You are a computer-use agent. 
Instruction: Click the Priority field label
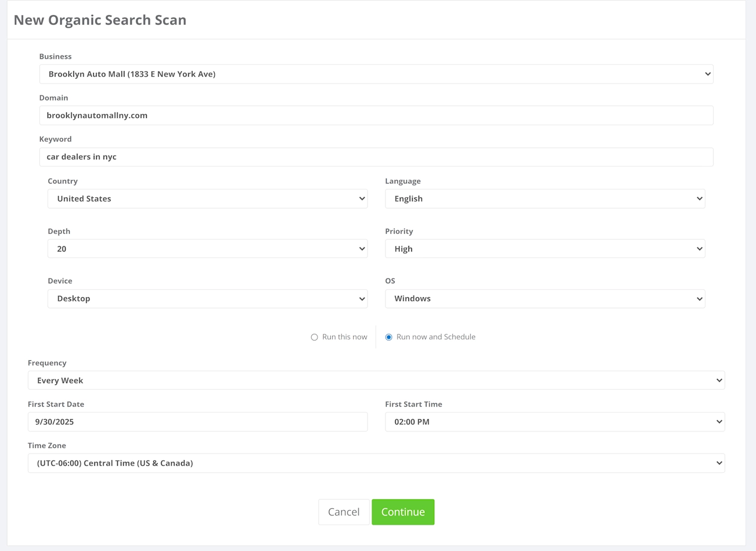coord(399,231)
